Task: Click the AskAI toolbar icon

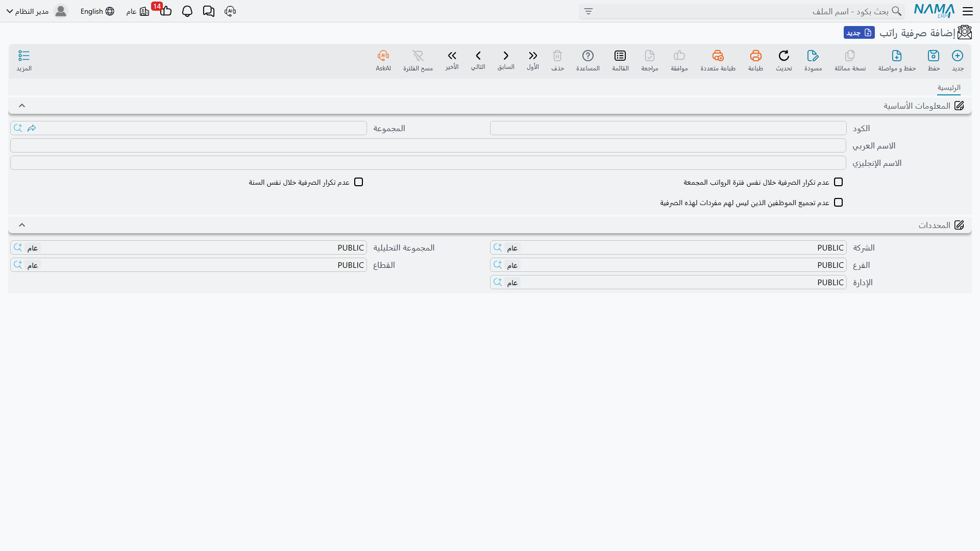Action: click(383, 56)
